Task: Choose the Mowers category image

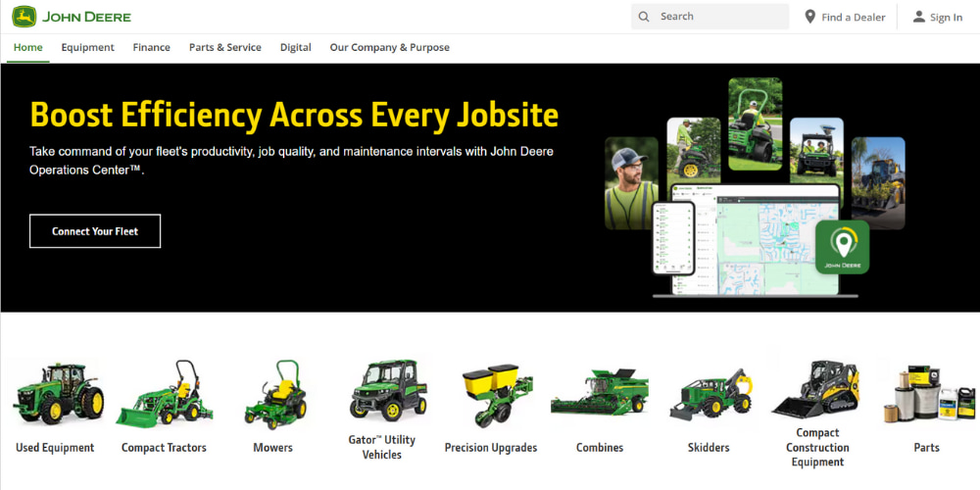Action: click(x=271, y=394)
